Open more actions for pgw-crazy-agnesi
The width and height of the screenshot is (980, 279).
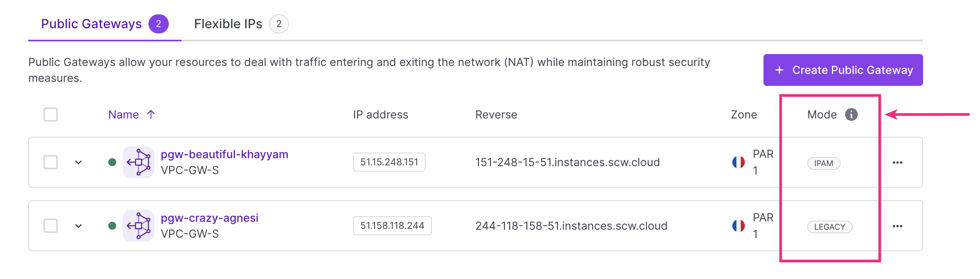pyautogui.click(x=897, y=226)
